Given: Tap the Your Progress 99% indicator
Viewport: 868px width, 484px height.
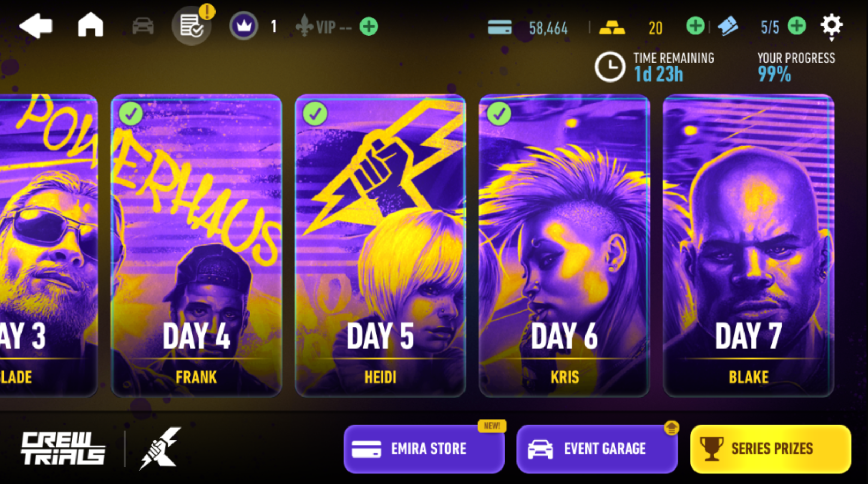Looking at the screenshot, I should pos(796,67).
